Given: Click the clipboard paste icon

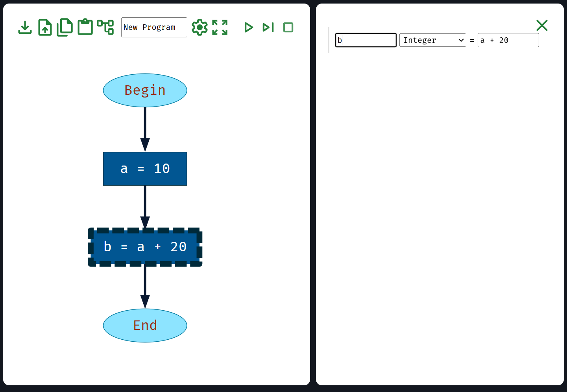Looking at the screenshot, I should [85, 28].
